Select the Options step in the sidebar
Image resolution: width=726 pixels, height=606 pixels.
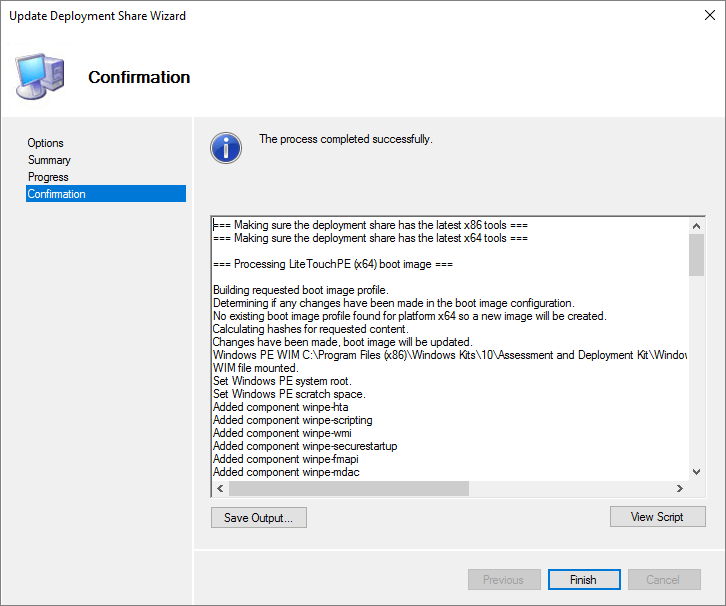coord(46,143)
